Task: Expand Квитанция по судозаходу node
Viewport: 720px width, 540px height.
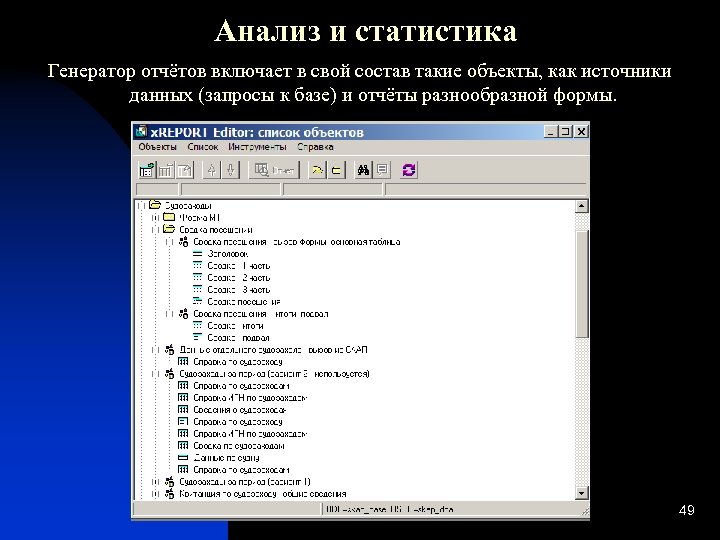Action: pos(155,494)
